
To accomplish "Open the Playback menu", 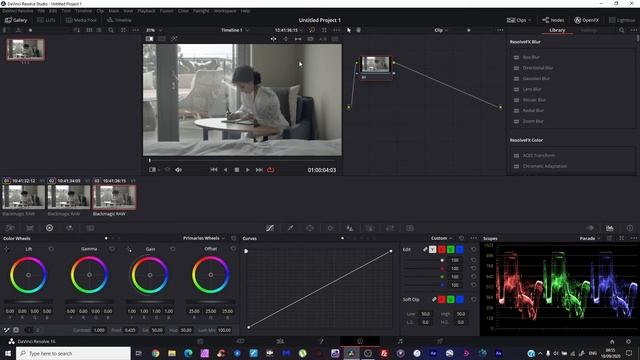I will [x=146, y=11].
